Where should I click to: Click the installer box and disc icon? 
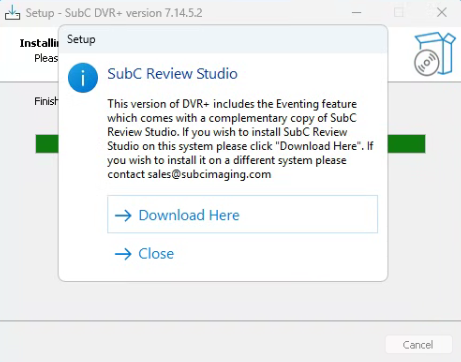(x=435, y=54)
